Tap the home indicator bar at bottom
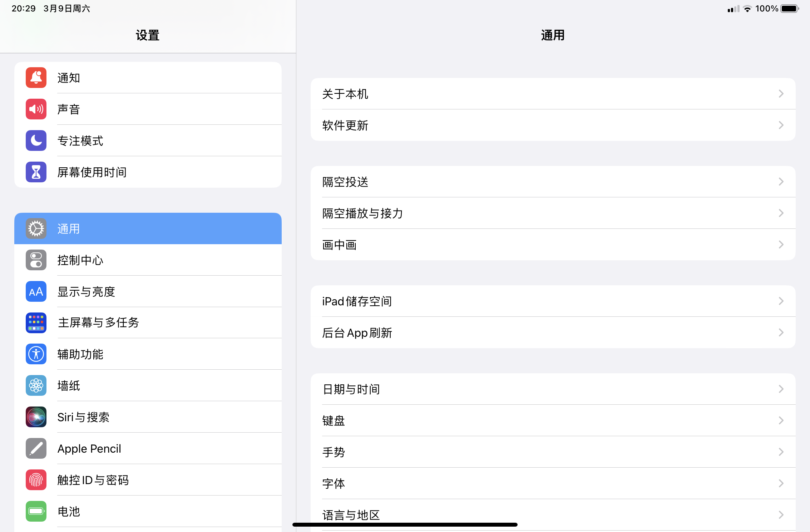Image resolution: width=810 pixels, height=532 pixels. [x=405, y=524]
